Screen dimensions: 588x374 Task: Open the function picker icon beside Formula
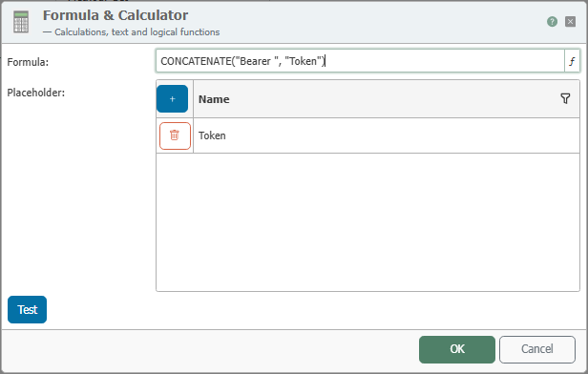[x=572, y=61]
